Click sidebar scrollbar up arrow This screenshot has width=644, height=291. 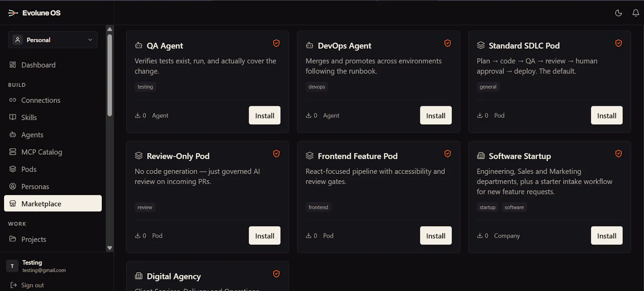(109, 29)
